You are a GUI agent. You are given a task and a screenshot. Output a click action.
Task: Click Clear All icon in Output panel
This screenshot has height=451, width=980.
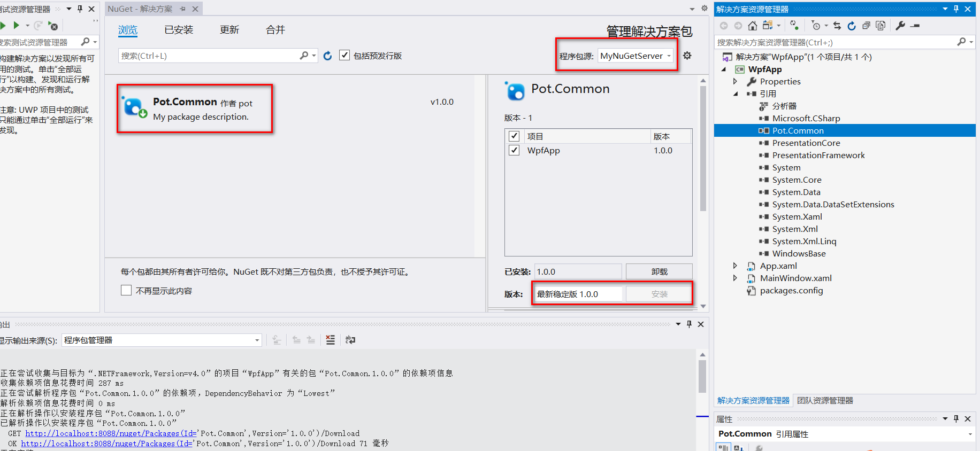(331, 340)
